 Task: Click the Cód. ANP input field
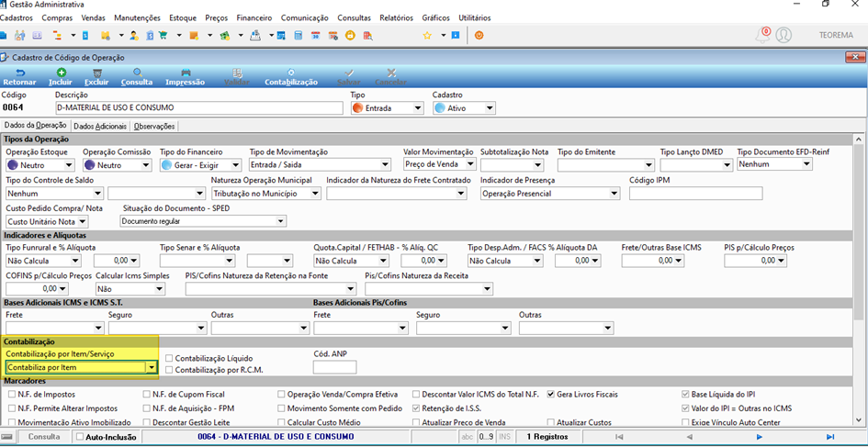click(x=335, y=367)
